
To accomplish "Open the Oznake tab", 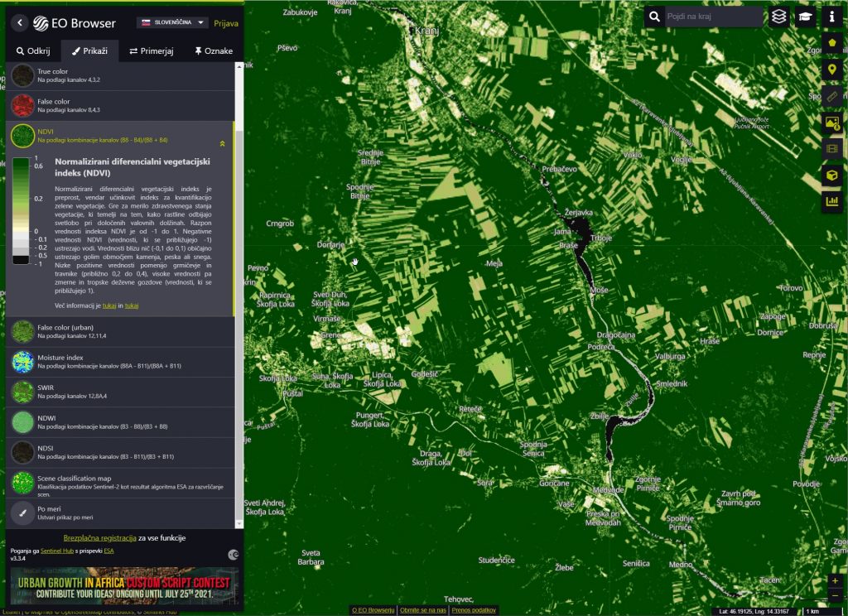I will (x=213, y=51).
